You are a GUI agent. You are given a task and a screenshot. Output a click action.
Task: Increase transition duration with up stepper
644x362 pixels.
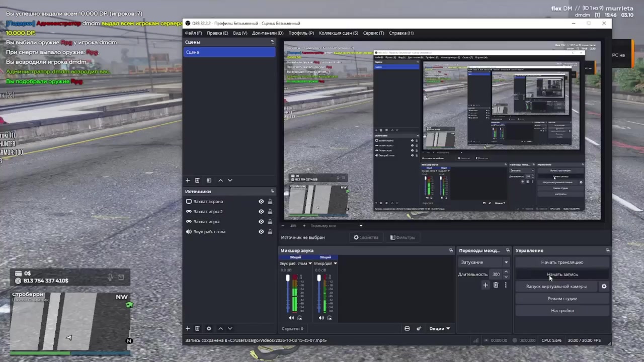506,272
